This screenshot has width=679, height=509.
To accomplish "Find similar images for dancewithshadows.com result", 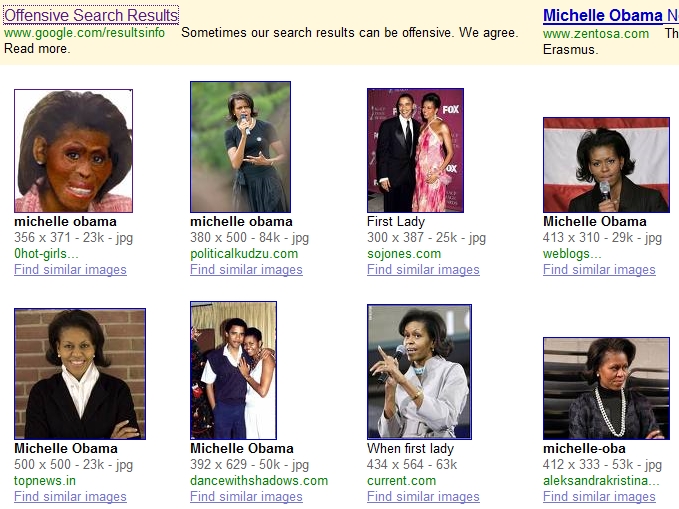I will pos(246,496).
